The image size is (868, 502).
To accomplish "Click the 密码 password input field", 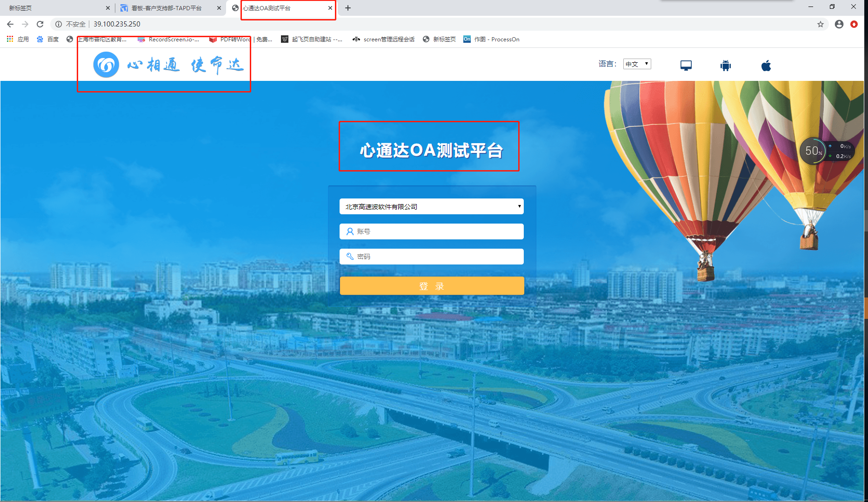I will click(x=432, y=257).
